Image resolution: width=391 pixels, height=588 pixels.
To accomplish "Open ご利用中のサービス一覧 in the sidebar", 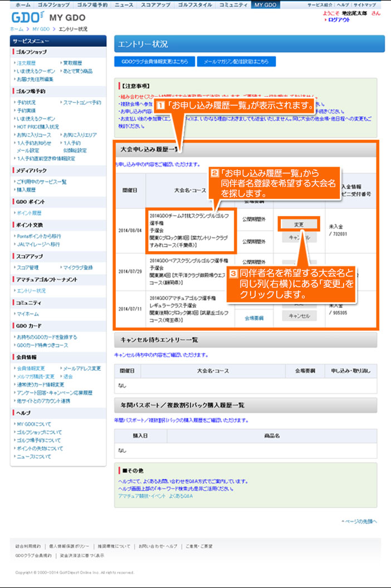I will pos(42,182).
